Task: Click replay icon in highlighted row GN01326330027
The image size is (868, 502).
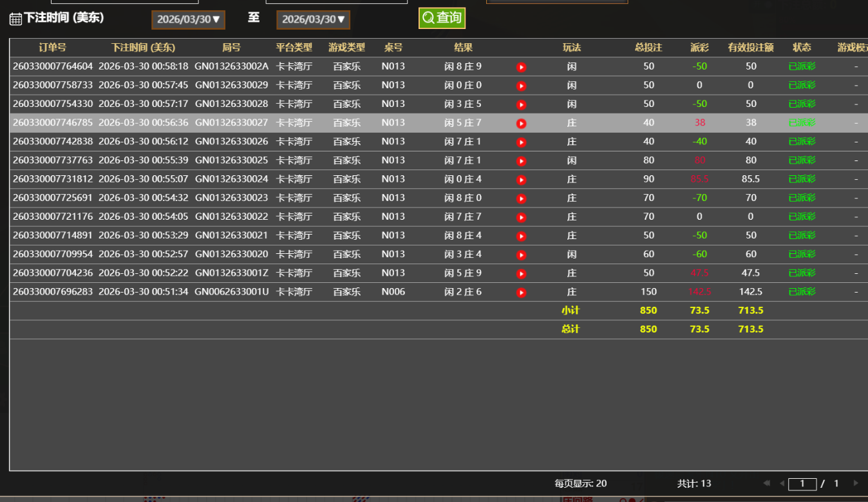Action: [x=521, y=123]
